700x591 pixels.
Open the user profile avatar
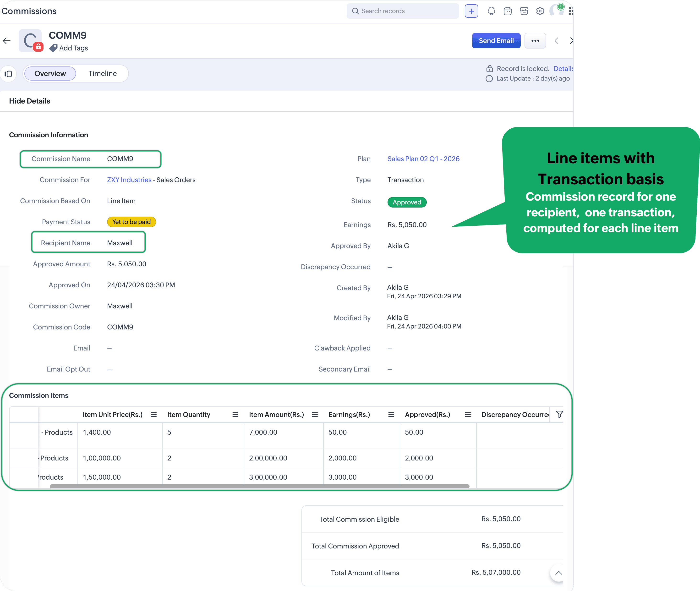click(x=557, y=10)
